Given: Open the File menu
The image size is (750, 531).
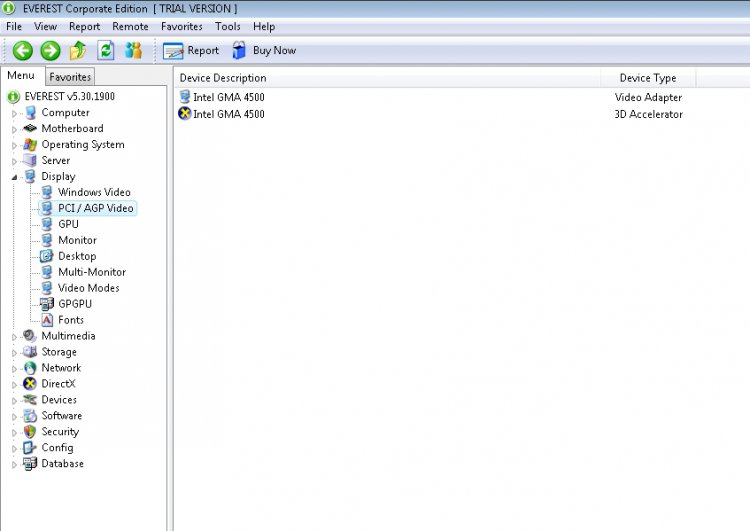Looking at the screenshot, I should point(14,27).
